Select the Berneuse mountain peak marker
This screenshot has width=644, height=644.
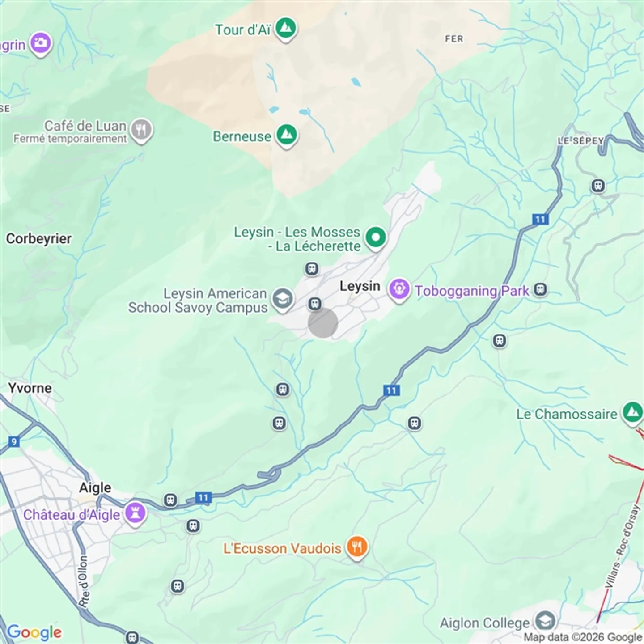287,136
